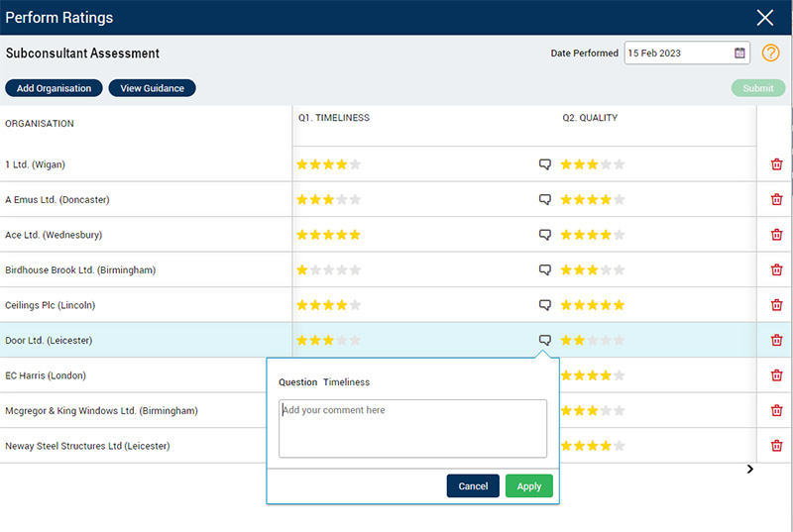Open the orange help question mark icon
The width and height of the screenshot is (793, 532).
pos(770,53)
